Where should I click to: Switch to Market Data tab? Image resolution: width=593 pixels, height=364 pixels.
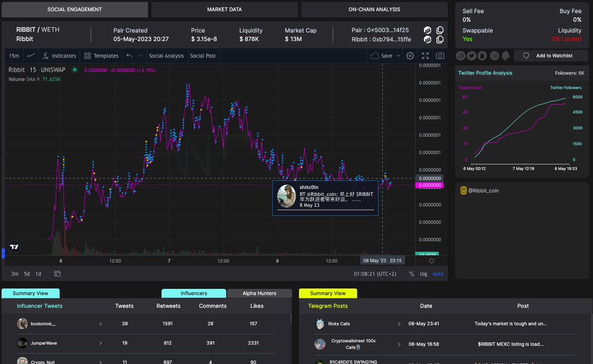coord(224,9)
